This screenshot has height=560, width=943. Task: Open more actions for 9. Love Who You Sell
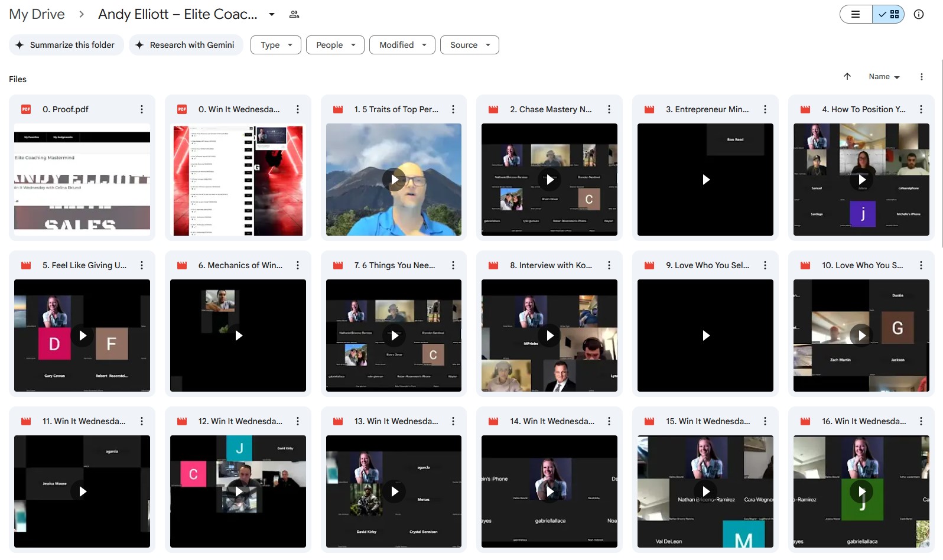click(765, 265)
